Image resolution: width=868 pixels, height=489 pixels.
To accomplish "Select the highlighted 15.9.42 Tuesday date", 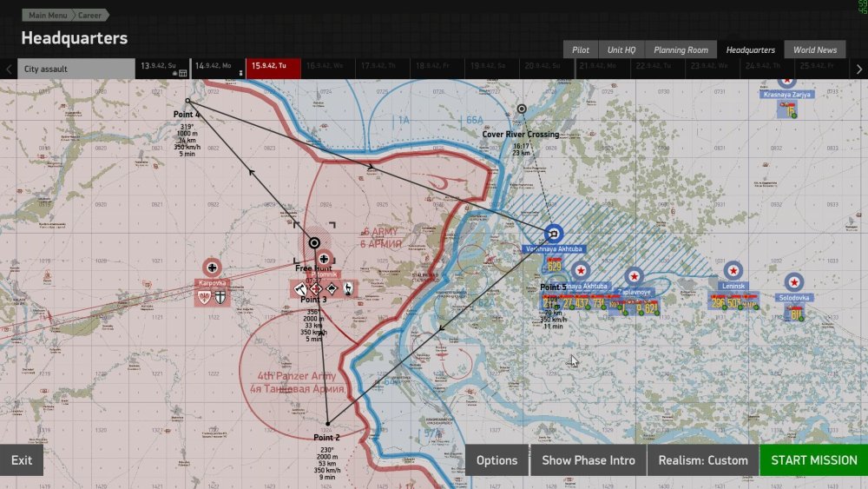I will click(273, 69).
